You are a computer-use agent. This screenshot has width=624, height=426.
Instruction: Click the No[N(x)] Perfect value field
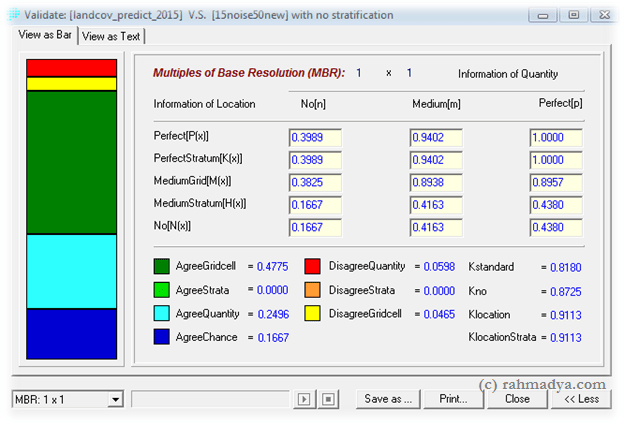click(x=556, y=226)
